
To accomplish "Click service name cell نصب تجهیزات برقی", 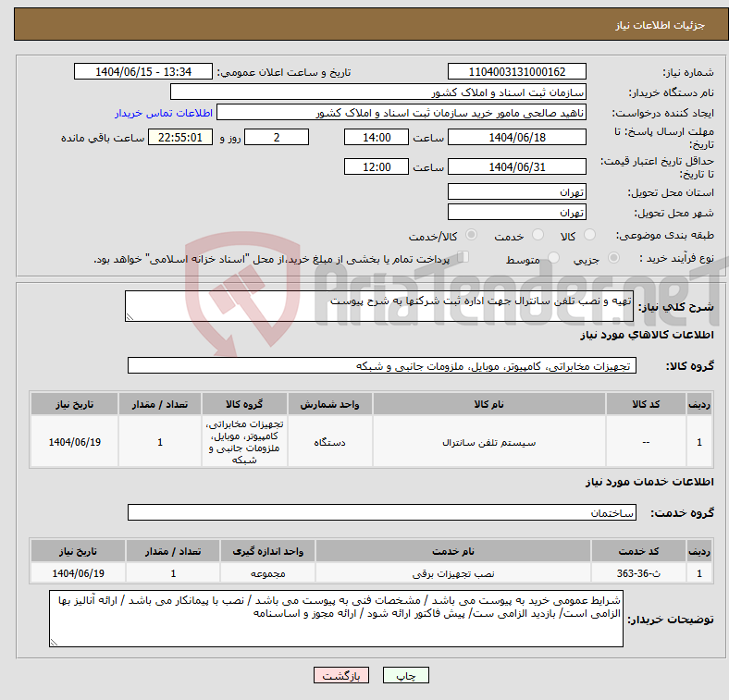I will [453, 573].
